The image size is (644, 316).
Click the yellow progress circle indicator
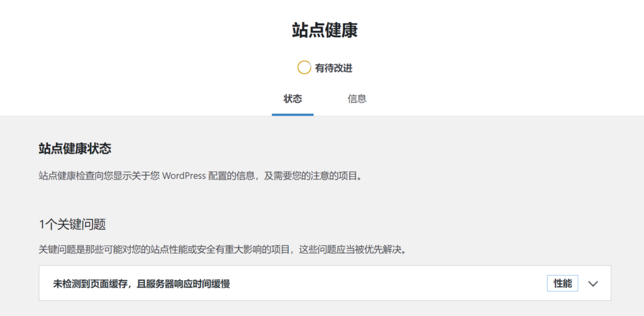[x=304, y=68]
